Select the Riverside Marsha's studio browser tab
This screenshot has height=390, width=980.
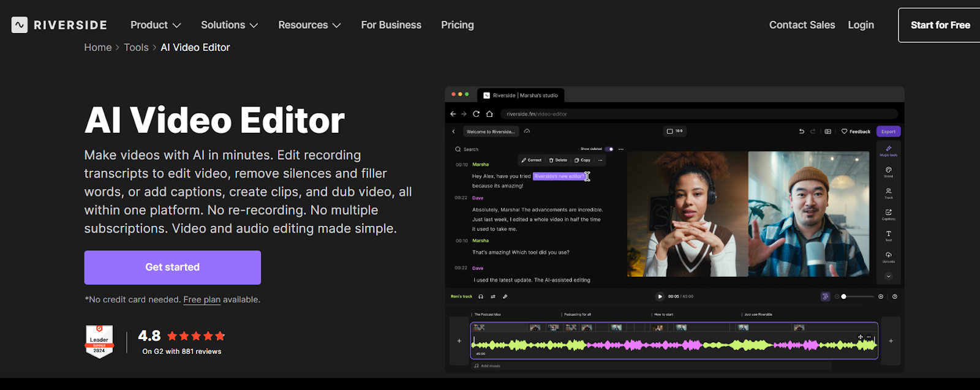click(x=520, y=96)
